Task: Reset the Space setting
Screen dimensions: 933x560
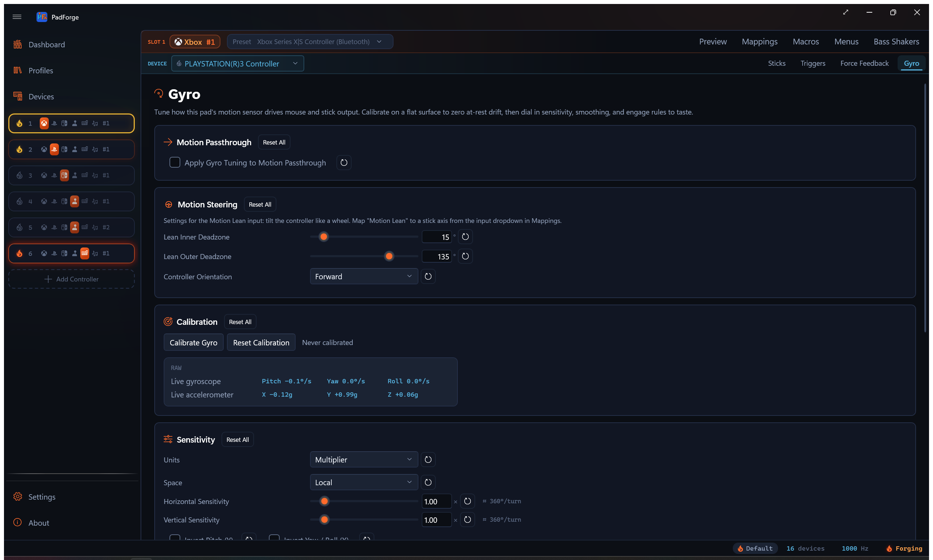Action: (428, 482)
